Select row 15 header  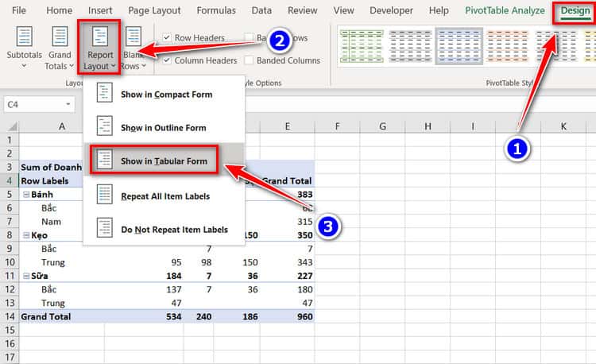[10, 330]
